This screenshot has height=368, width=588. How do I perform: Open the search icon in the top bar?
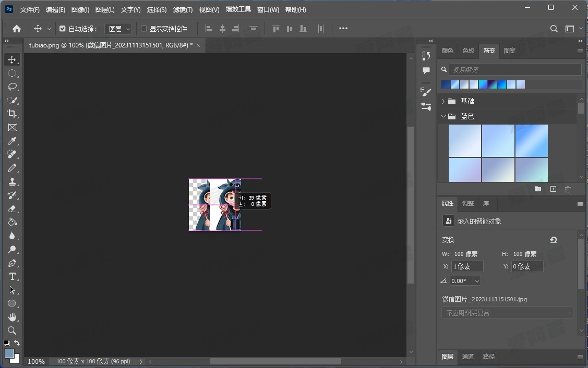(x=553, y=29)
